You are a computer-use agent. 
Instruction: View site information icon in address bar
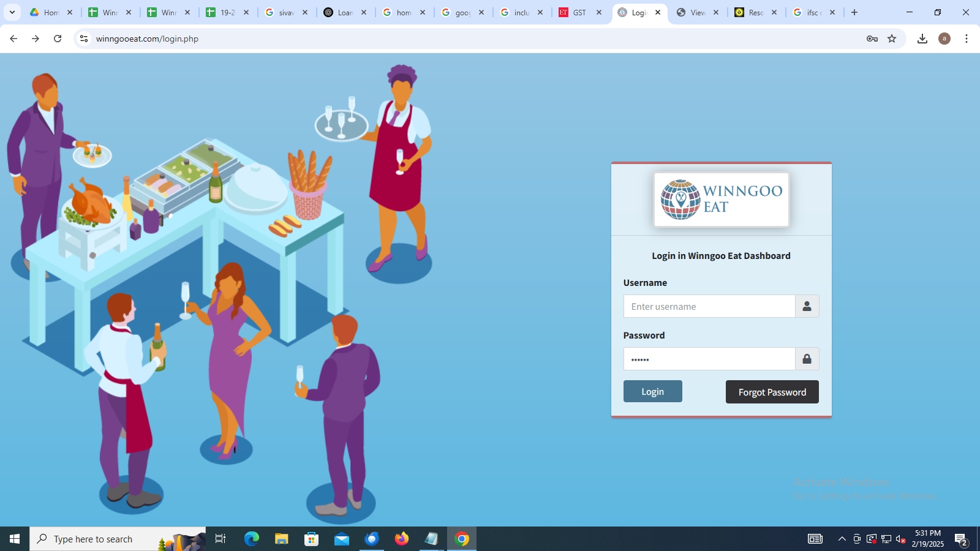(x=84, y=39)
